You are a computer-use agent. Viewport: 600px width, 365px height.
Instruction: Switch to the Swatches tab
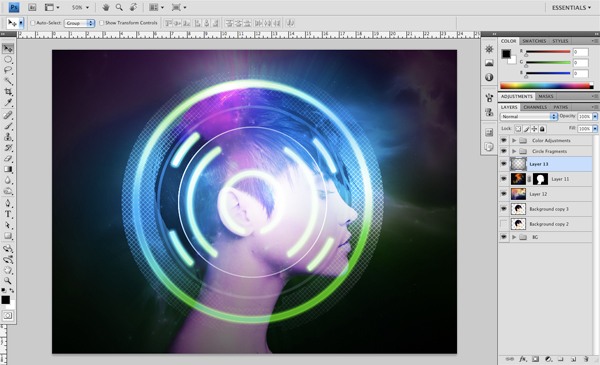point(534,41)
